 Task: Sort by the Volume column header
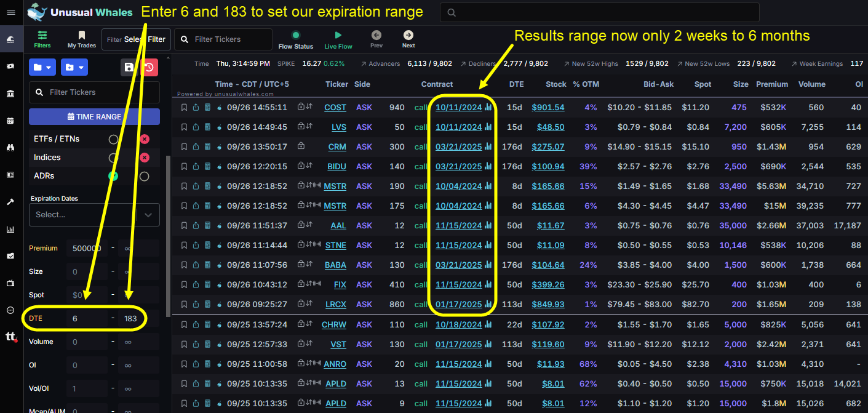pos(811,84)
